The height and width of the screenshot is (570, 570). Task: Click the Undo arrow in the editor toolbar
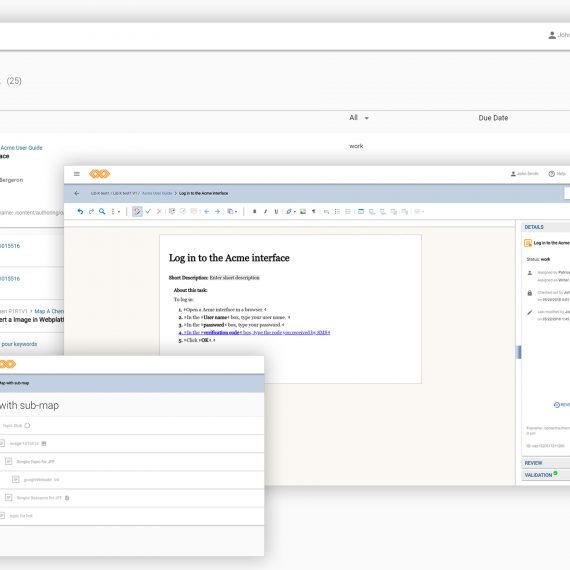(80, 211)
